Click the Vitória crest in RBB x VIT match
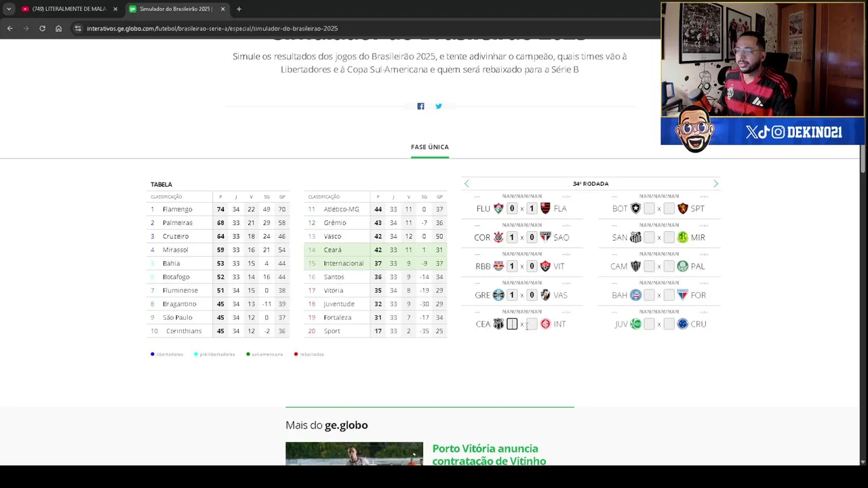The width and height of the screenshot is (868, 488). (x=545, y=266)
